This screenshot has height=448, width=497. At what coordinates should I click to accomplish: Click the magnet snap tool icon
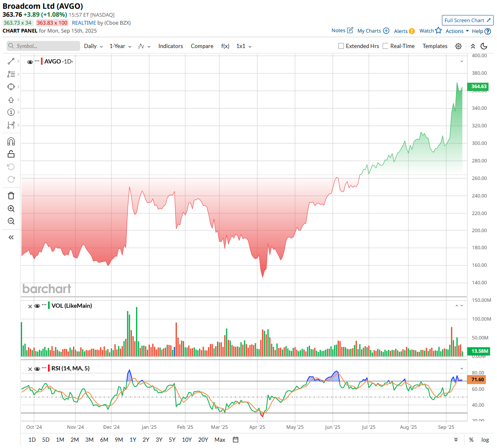pos(11,142)
